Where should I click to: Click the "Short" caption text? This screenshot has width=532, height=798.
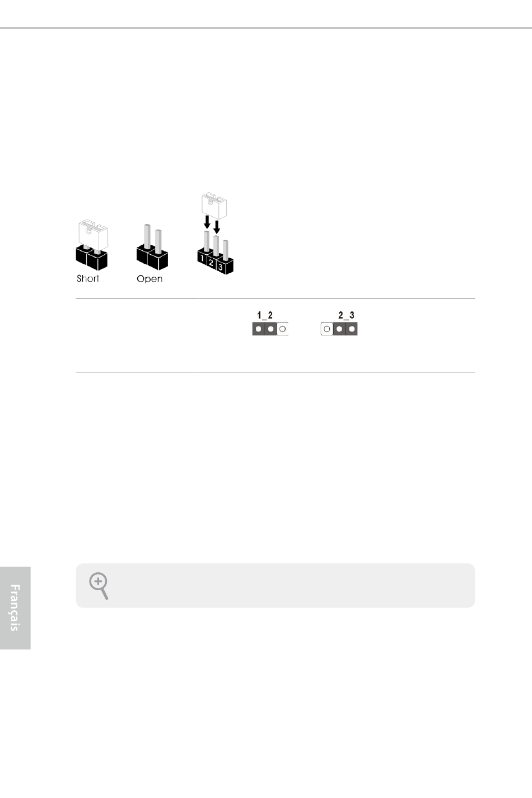[x=88, y=278]
